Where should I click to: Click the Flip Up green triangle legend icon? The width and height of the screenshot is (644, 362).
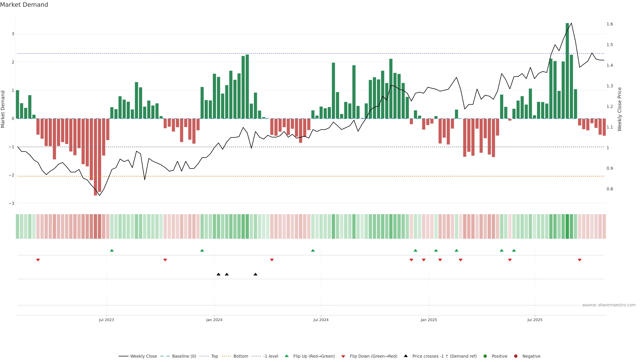pyautogui.click(x=287, y=356)
